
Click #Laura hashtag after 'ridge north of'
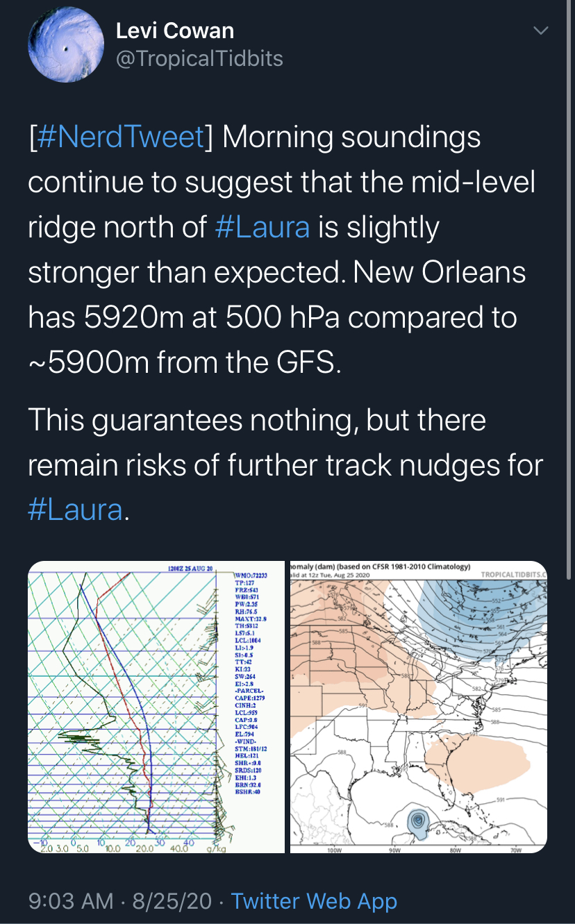(x=262, y=227)
